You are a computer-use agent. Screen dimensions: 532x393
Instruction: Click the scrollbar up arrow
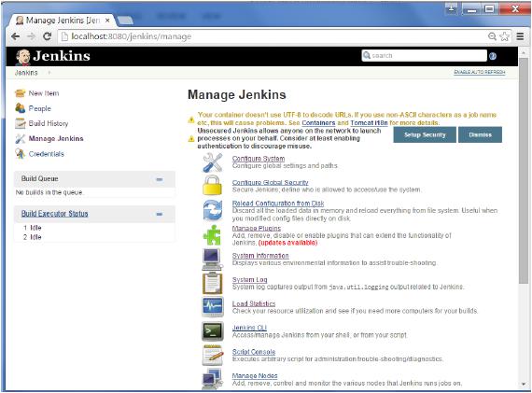coord(524,53)
